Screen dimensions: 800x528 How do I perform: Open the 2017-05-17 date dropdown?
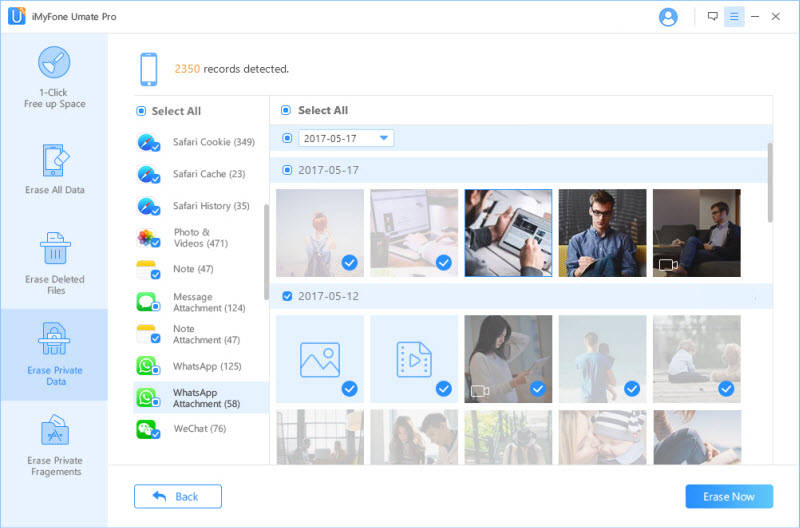coord(346,138)
